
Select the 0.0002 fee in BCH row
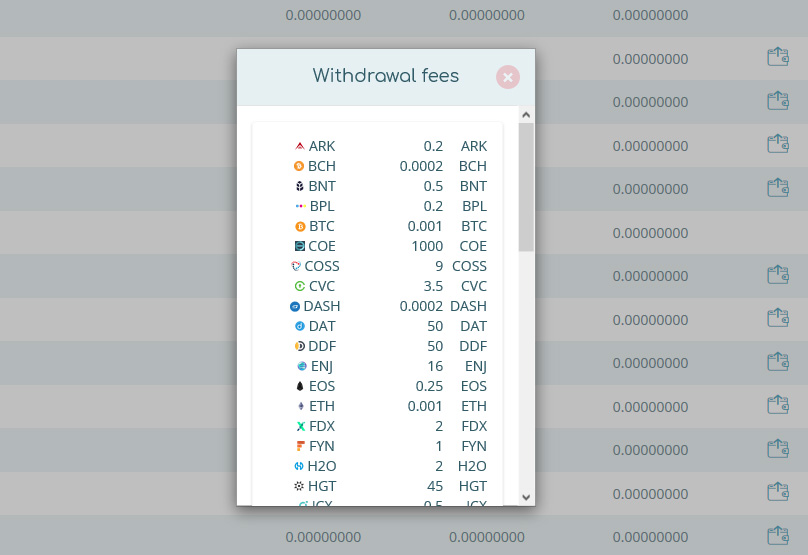[421, 166]
